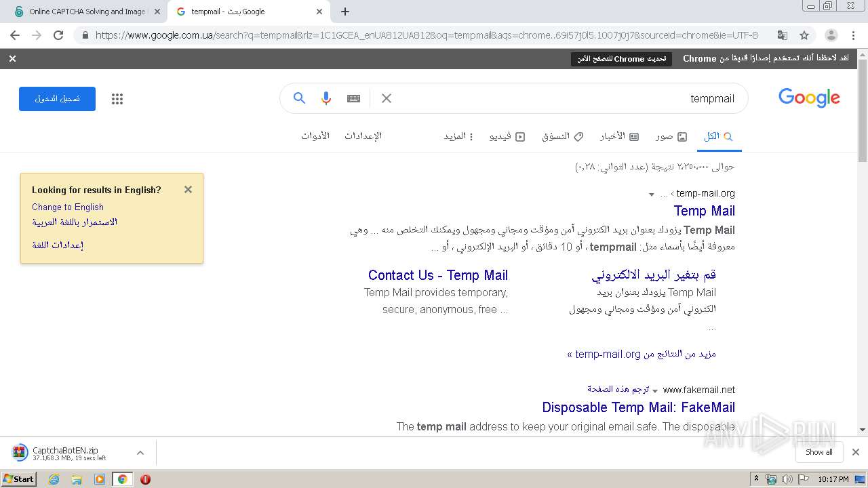This screenshot has height=488, width=868.
Task: Open File Explorer from taskbar
Action: pyautogui.click(x=77, y=479)
